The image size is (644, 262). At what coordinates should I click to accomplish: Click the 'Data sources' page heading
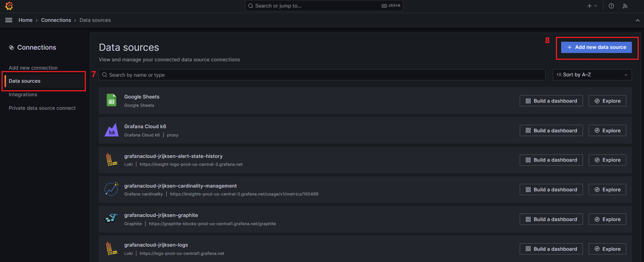coord(129,47)
